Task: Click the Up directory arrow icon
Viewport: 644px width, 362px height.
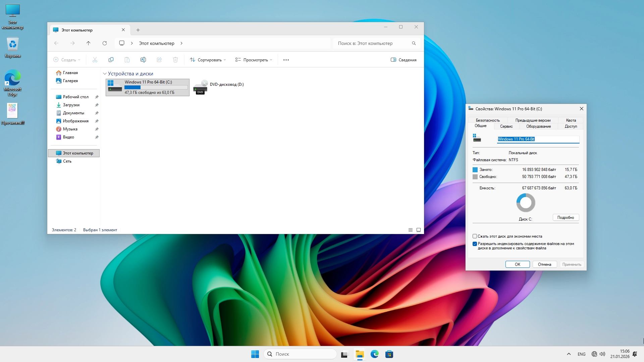Action: coord(89,43)
